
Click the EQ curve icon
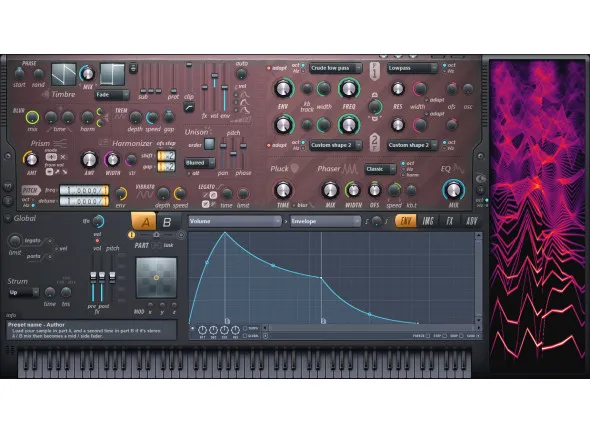[458, 169]
